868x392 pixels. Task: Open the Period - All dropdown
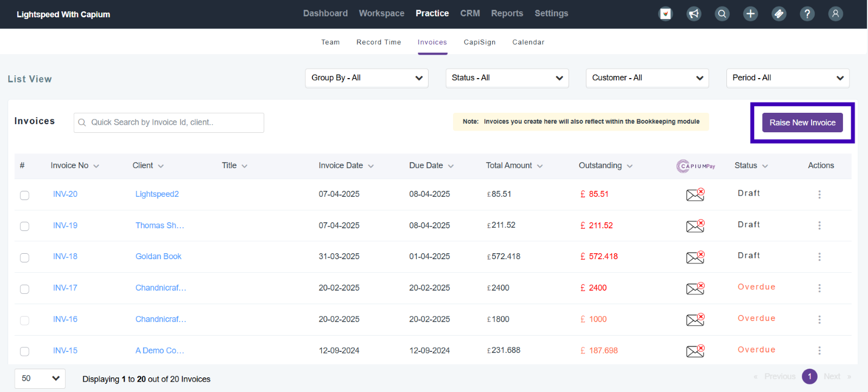(788, 78)
